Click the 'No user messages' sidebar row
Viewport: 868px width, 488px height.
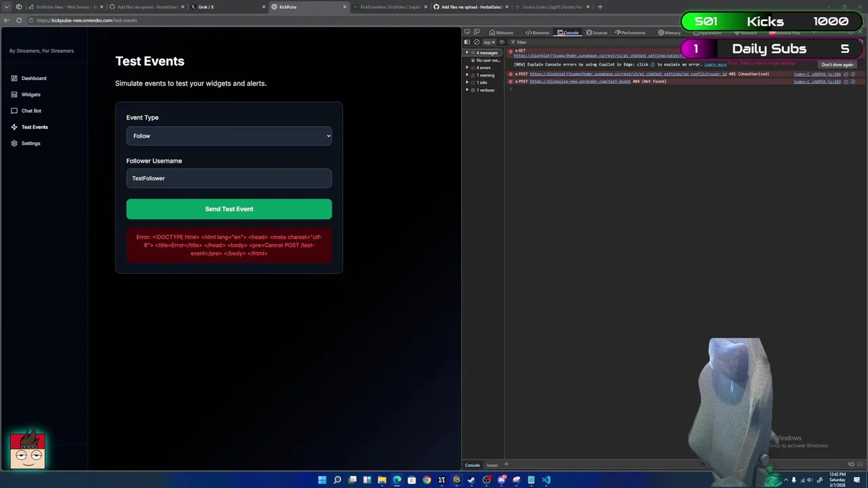click(485, 60)
